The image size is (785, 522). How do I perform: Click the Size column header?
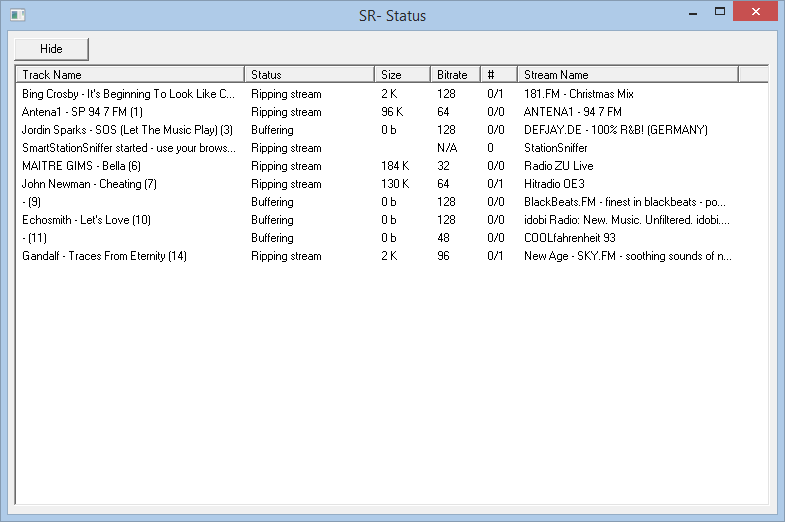click(x=403, y=75)
